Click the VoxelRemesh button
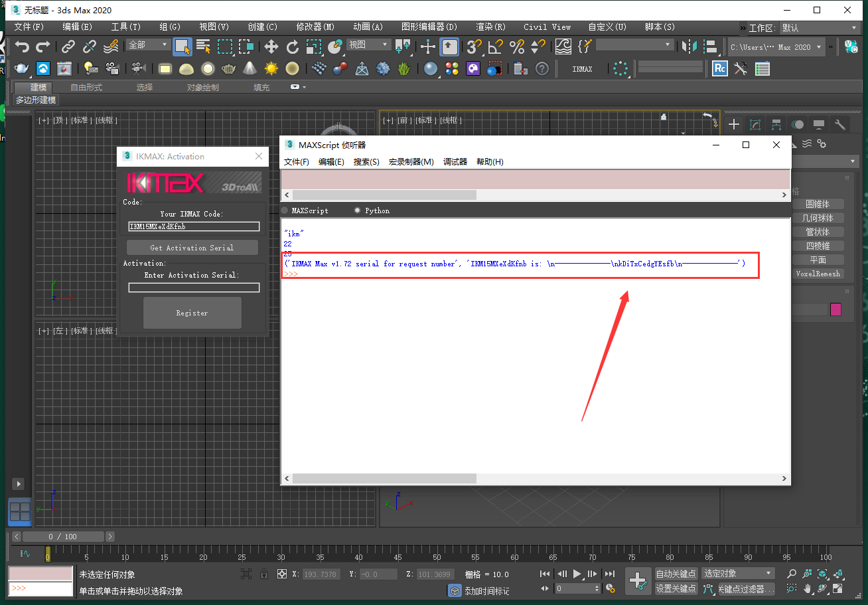The height and width of the screenshot is (605, 868). point(817,274)
